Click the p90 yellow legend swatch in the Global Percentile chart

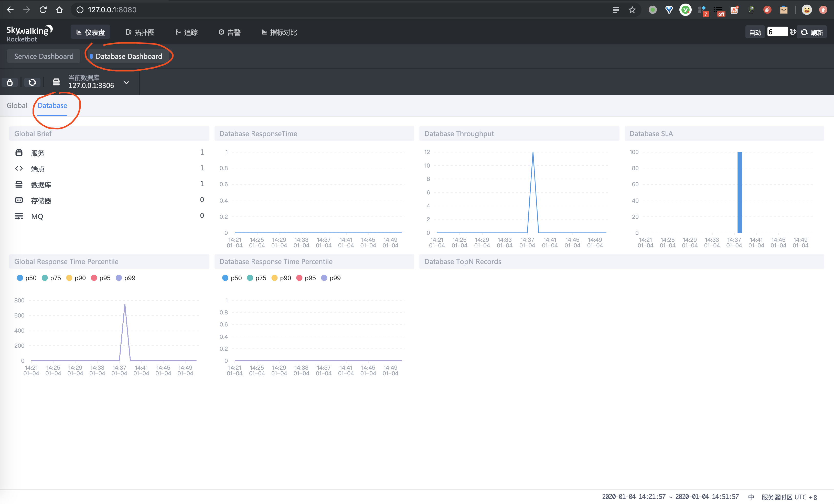[69, 278]
